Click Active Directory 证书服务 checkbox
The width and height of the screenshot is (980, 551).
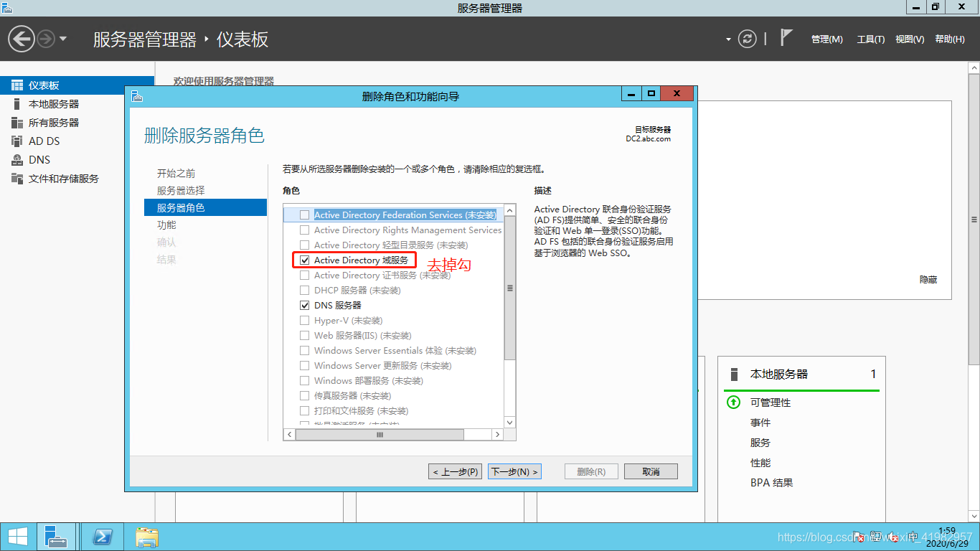(304, 275)
